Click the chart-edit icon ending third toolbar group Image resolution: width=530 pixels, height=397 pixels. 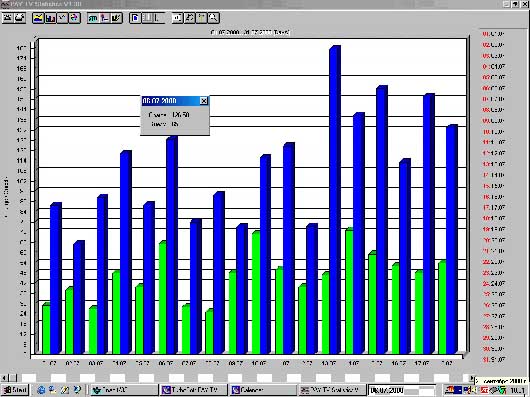point(117,18)
